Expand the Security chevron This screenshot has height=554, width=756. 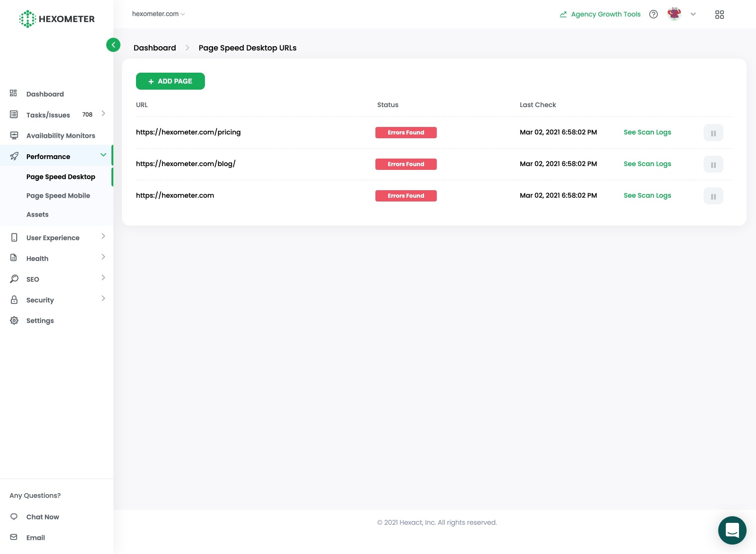click(103, 299)
